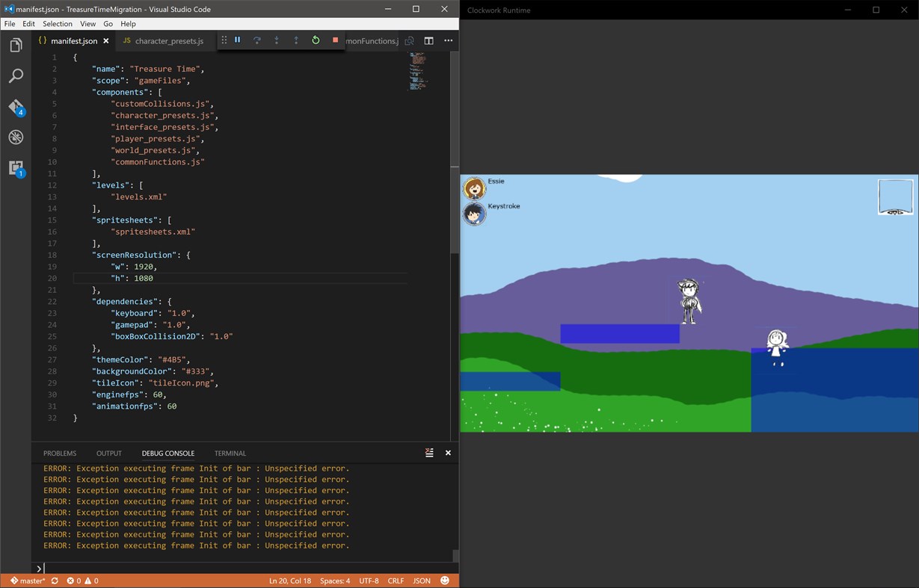
Task: Switch to the PROBLEMS panel tab
Action: pos(60,454)
